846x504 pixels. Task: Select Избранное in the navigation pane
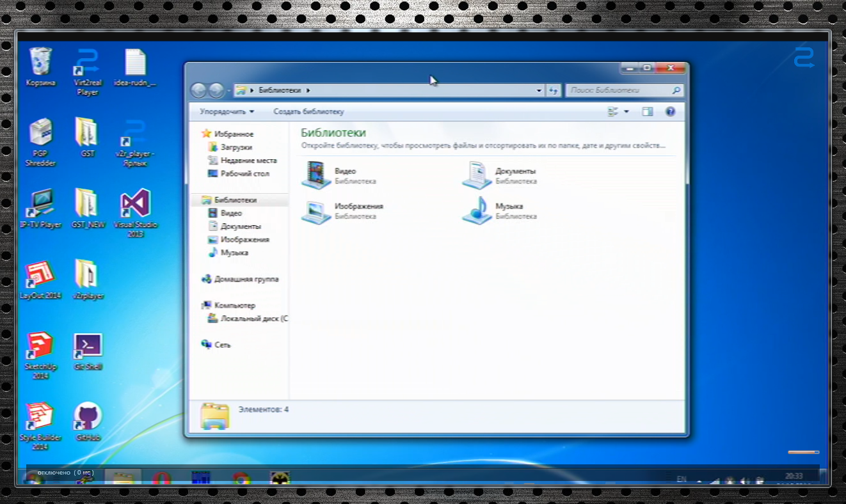(227, 134)
